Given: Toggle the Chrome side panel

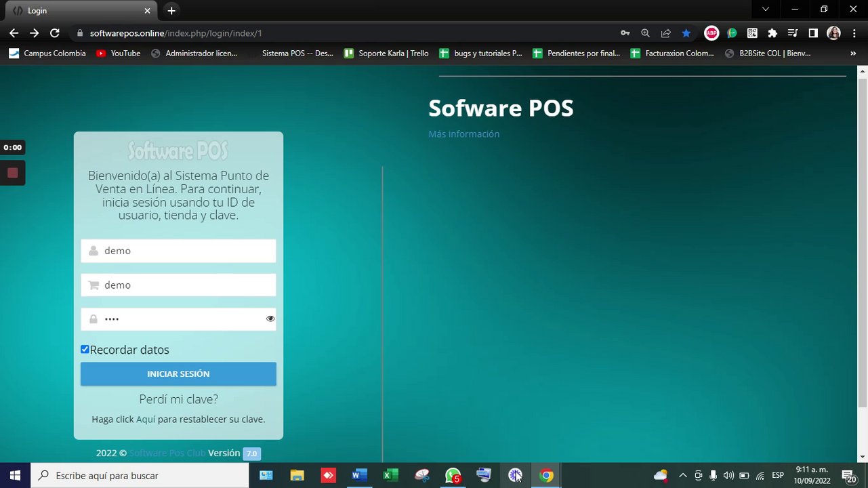Looking at the screenshot, I should coord(813,33).
